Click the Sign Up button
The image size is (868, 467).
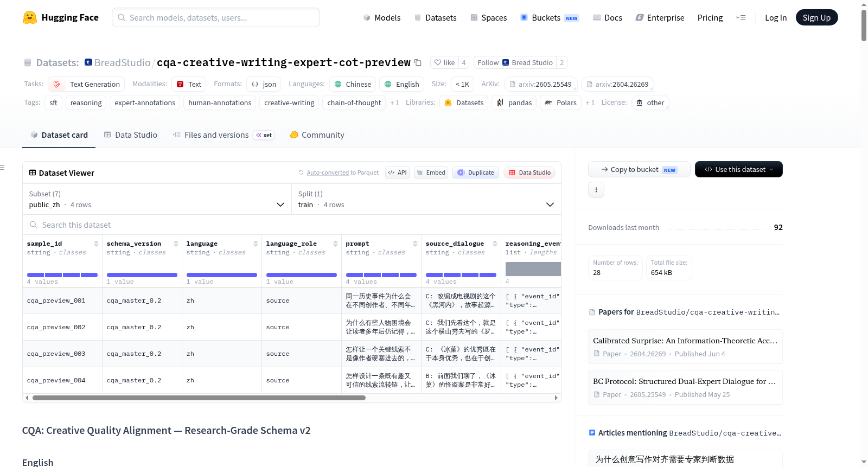click(x=816, y=17)
